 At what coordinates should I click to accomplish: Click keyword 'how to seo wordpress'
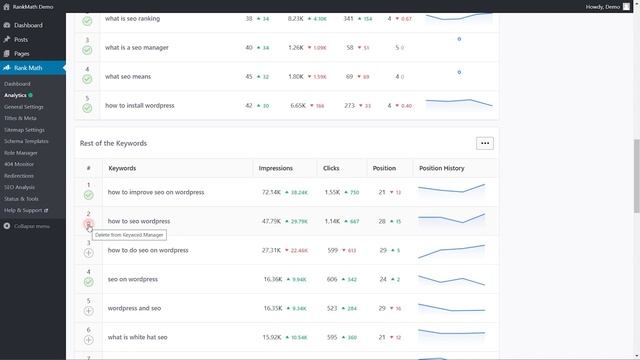139,221
